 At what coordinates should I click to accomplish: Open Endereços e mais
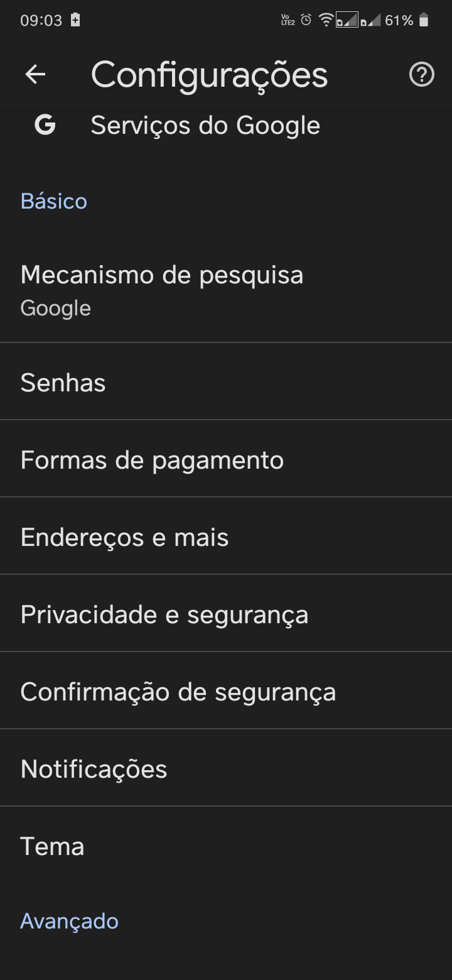tap(226, 536)
